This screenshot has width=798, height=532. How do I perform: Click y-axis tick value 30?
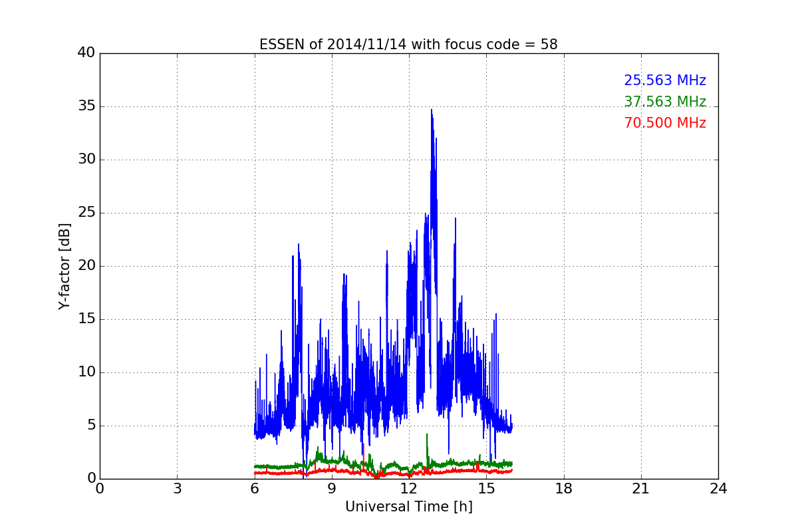coord(86,160)
